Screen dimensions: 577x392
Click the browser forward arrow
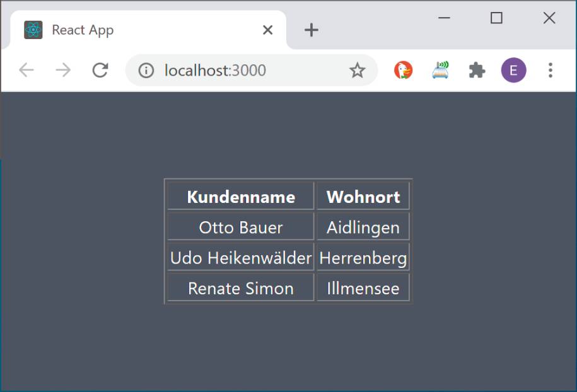pos(63,70)
